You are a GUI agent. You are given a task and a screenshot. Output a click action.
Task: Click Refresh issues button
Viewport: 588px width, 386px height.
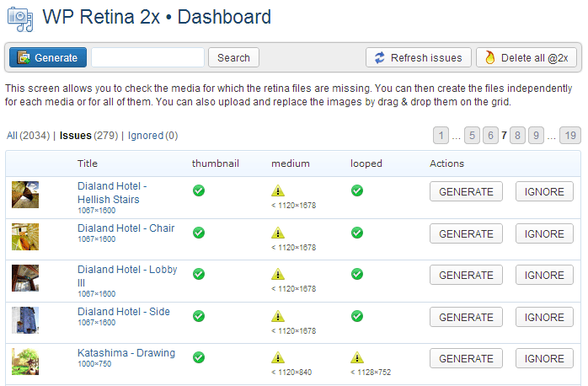click(x=419, y=57)
